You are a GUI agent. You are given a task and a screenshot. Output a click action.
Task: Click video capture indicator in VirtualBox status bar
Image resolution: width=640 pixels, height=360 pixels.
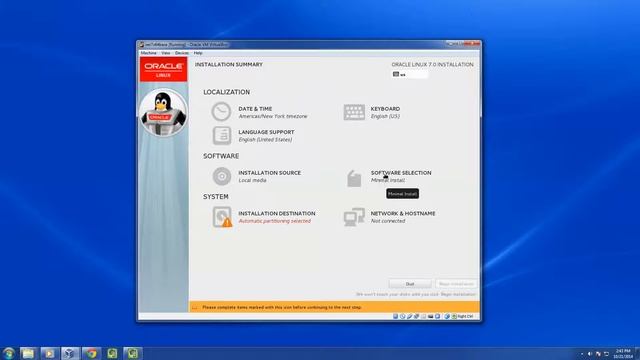click(437, 316)
